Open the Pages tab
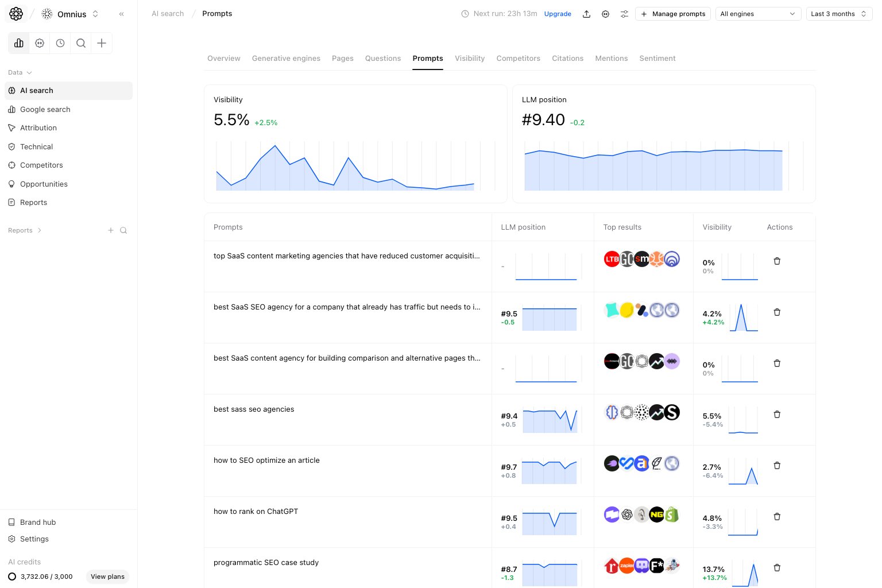882x588 pixels. 343,59
